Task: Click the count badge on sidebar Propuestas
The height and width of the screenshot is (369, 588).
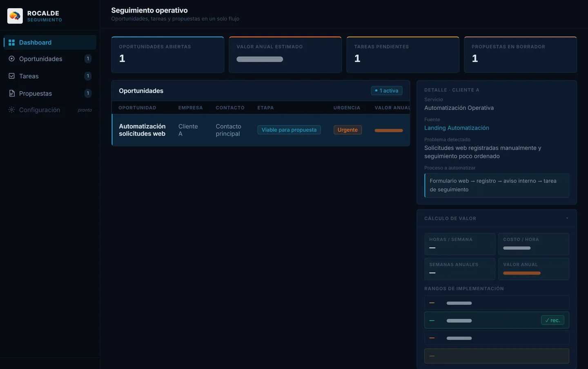Action: point(88,93)
